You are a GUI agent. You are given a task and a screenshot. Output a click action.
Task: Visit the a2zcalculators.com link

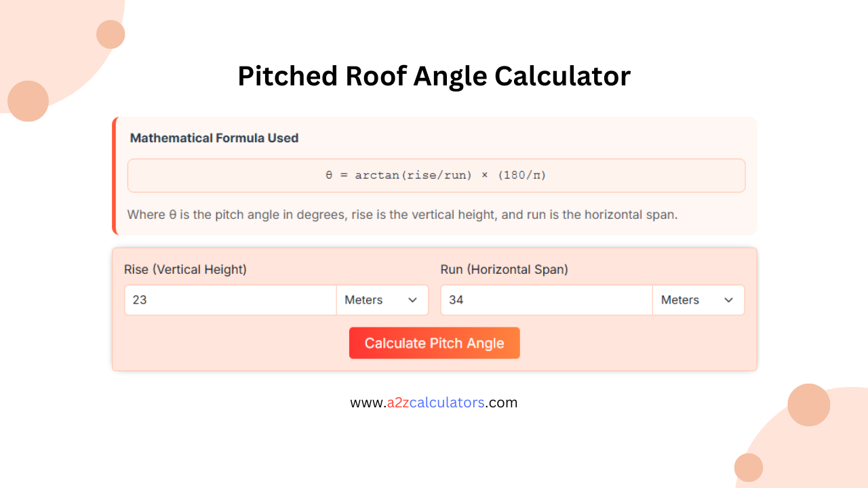tap(434, 402)
